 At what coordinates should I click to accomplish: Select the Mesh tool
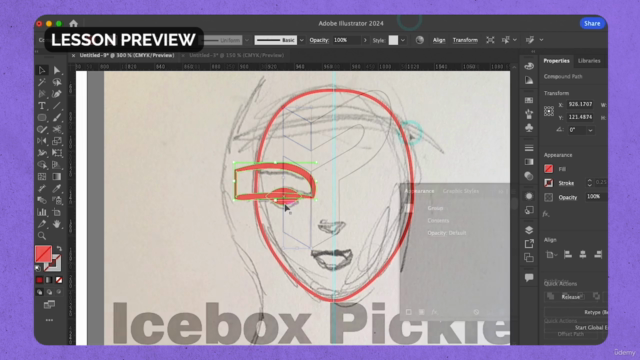pos(42,177)
